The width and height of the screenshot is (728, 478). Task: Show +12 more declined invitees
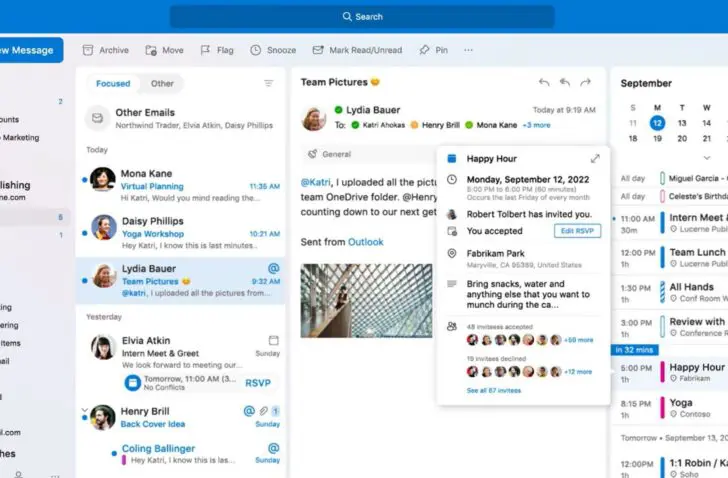tap(578, 372)
